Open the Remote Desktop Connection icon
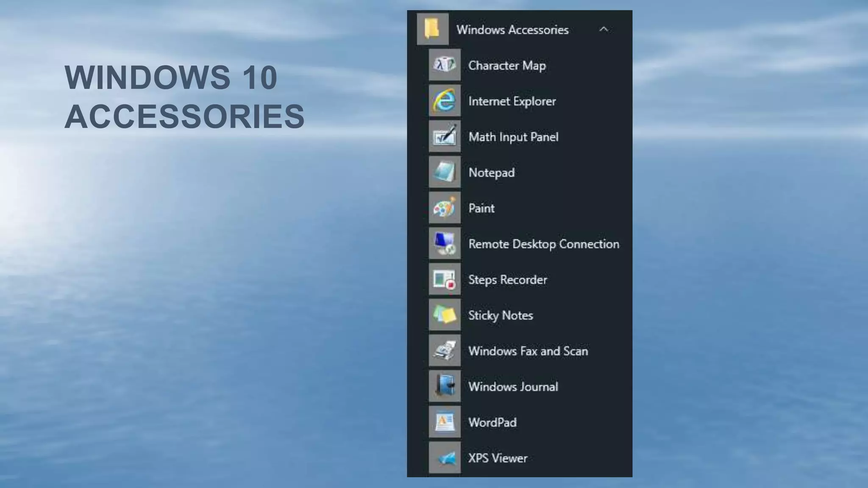This screenshot has height=488, width=868. coord(445,244)
